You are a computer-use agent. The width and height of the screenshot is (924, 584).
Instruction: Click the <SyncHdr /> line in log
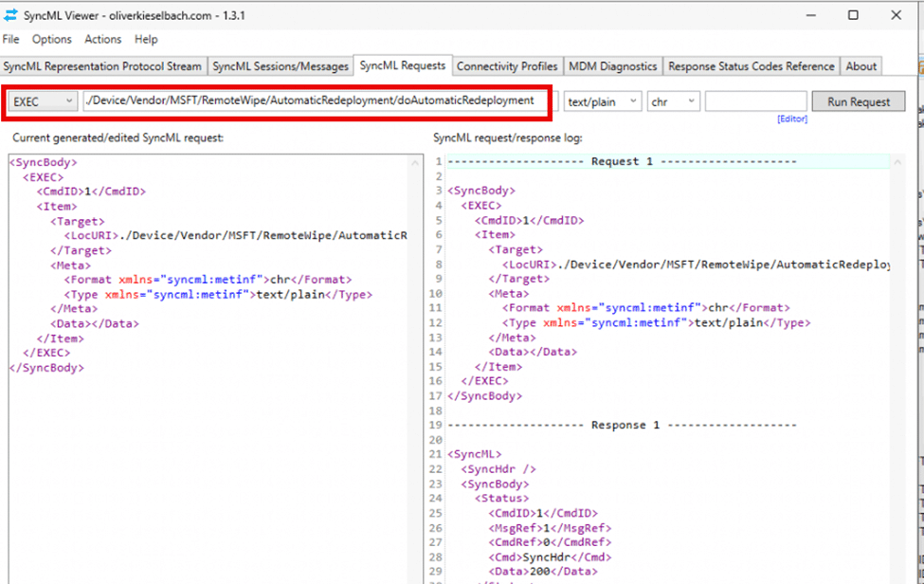tap(498, 469)
